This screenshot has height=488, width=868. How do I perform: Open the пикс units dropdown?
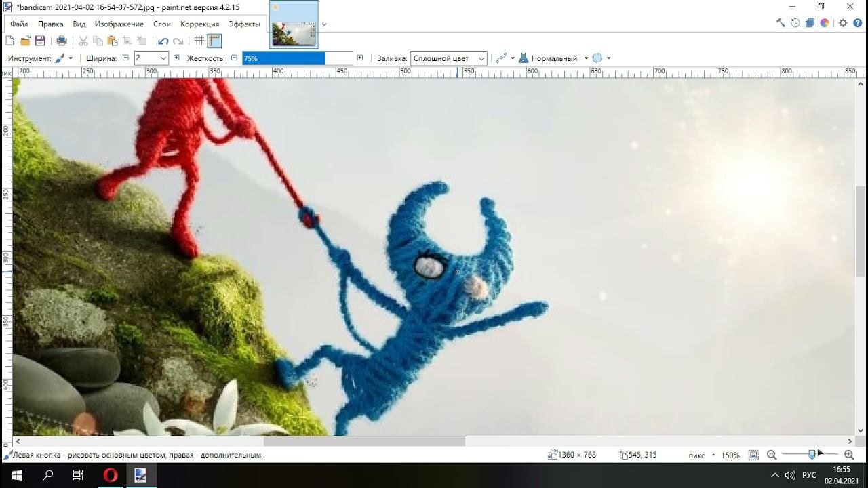click(x=701, y=455)
